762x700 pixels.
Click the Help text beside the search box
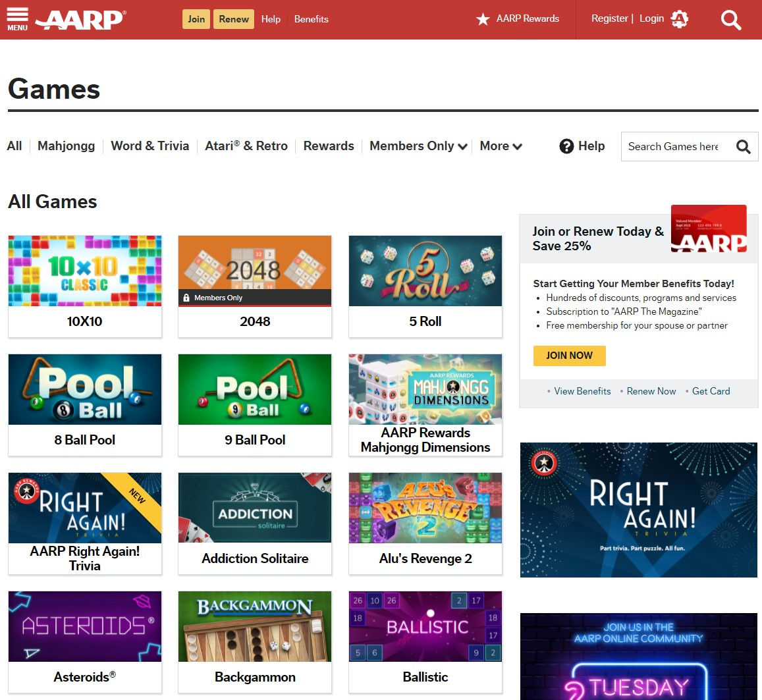(591, 146)
